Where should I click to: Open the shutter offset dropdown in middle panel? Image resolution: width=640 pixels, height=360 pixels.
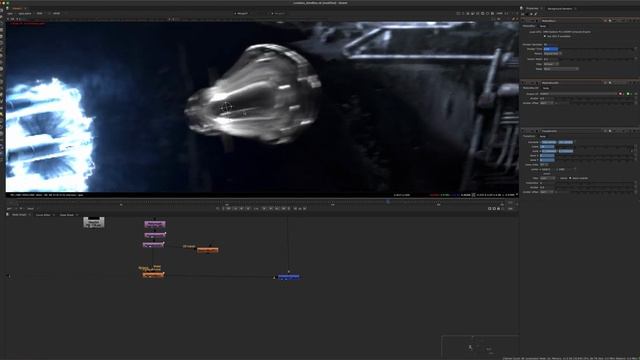click(x=546, y=103)
